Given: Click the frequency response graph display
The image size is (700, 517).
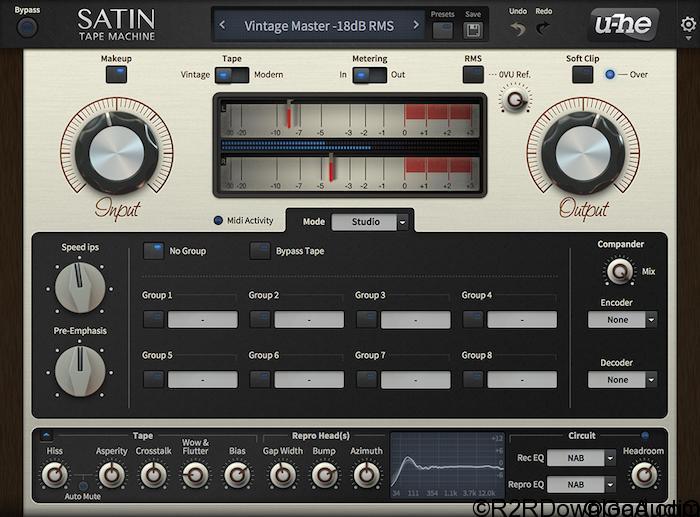Looking at the screenshot, I should click(x=447, y=465).
